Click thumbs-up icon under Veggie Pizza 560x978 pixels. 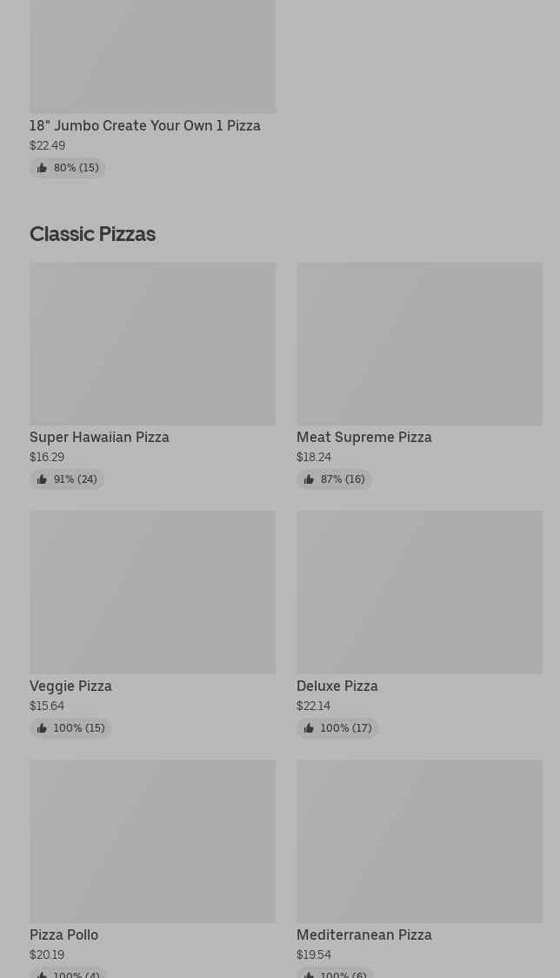42,728
